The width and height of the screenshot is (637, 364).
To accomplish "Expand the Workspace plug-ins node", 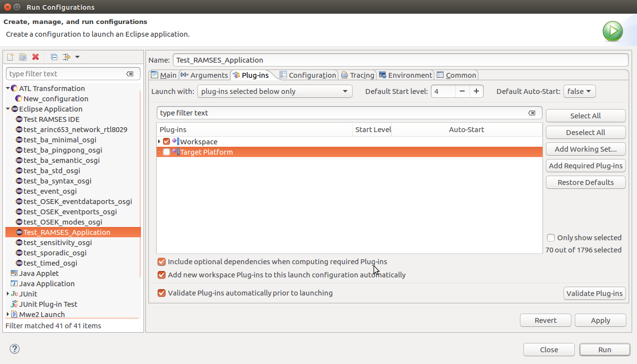I will (x=159, y=141).
